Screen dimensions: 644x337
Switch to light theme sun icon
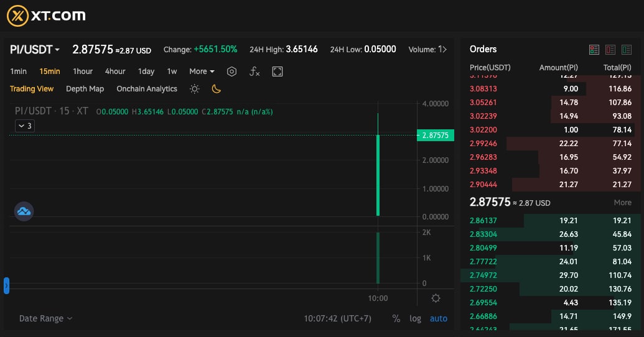[195, 89]
